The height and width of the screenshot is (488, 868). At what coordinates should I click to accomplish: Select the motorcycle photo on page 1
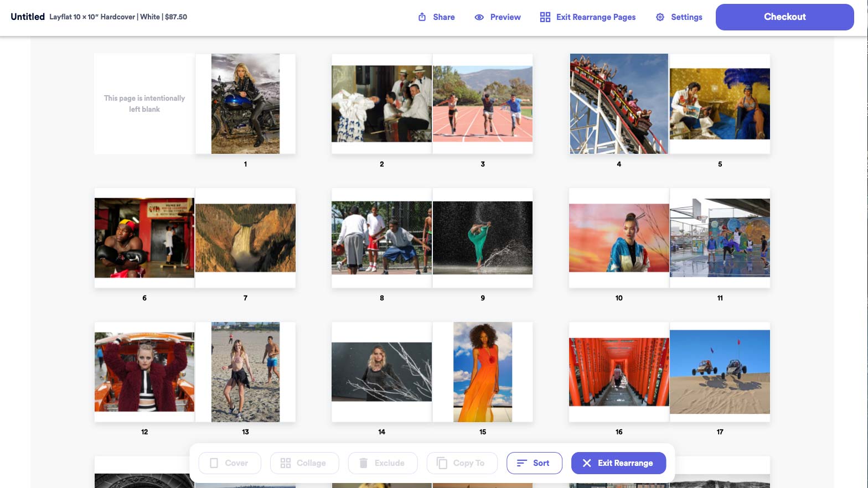coord(245,103)
